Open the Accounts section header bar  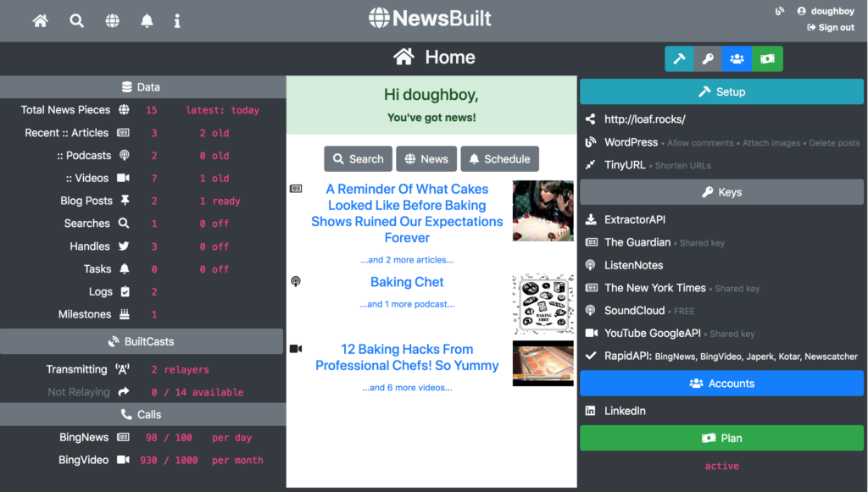722,384
